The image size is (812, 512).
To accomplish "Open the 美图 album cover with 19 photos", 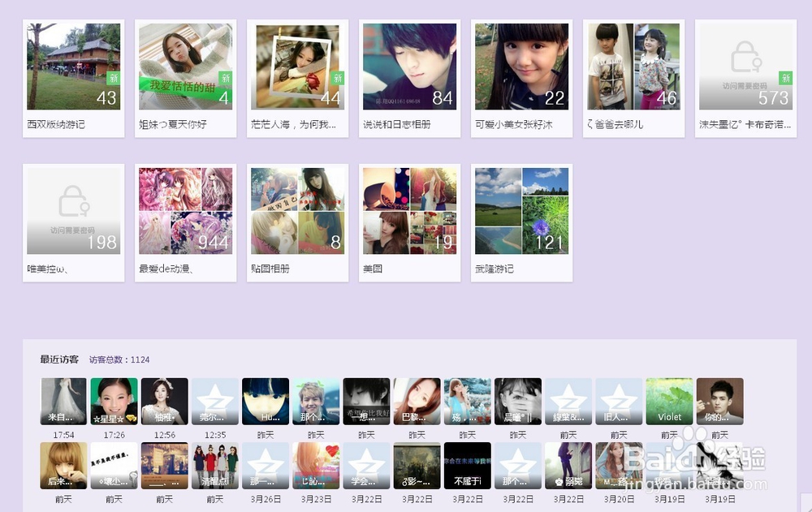I will (409, 211).
